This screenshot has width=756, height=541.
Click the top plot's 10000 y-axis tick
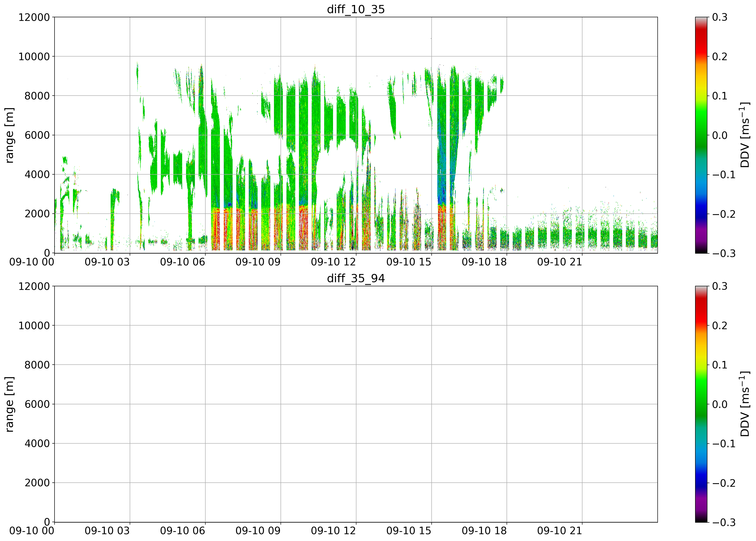(x=34, y=57)
